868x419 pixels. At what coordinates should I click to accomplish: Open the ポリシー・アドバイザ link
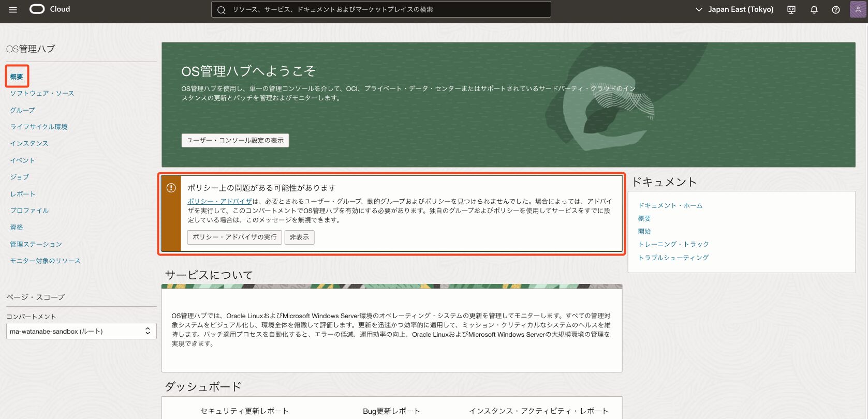(219, 201)
